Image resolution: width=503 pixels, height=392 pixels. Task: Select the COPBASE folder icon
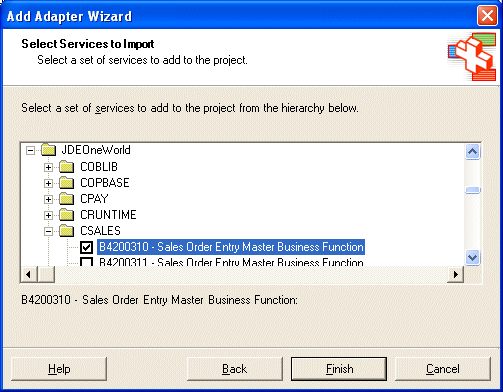click(x=67, y=182)
